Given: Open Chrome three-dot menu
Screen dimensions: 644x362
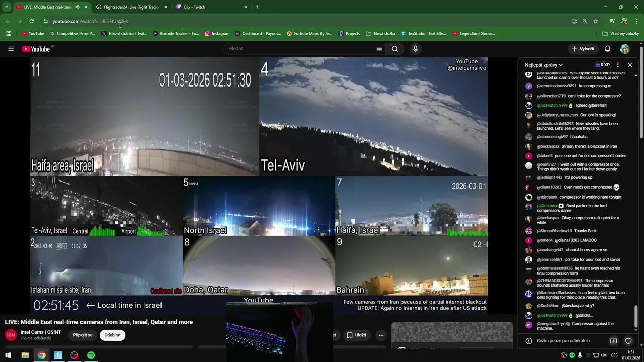Looking at the screenshot, I should tap(637, 21).
